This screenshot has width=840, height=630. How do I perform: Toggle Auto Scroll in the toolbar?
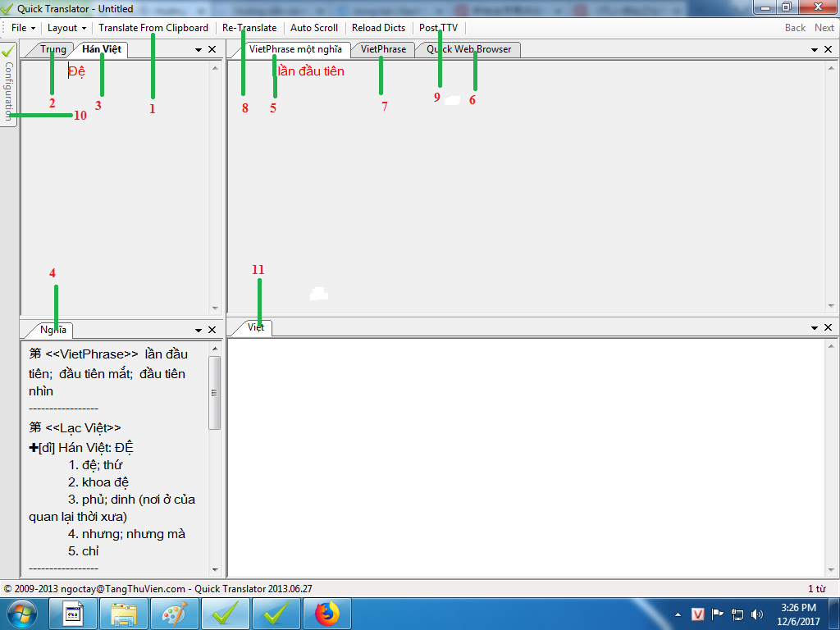314,28
